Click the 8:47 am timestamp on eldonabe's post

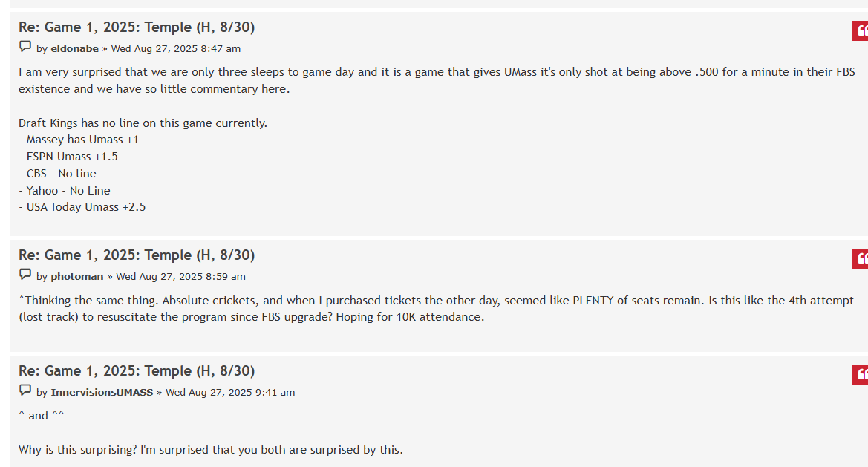click(175, 49)
